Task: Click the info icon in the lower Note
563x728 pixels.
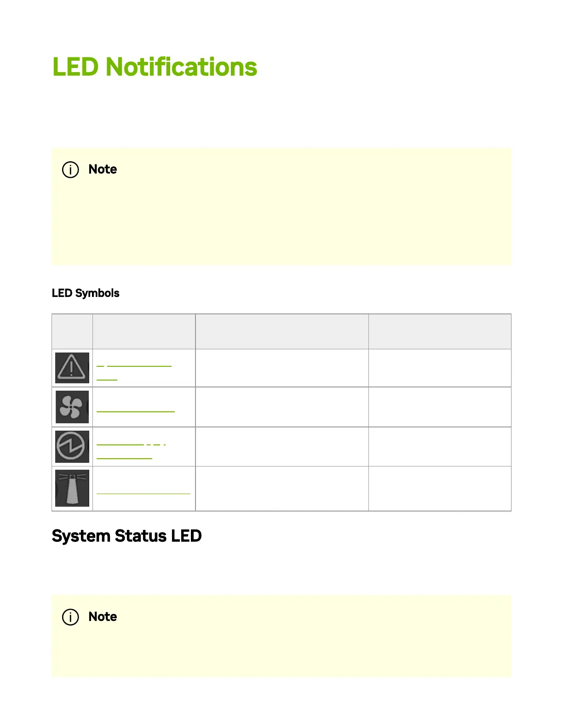Action: click(70, 617)
